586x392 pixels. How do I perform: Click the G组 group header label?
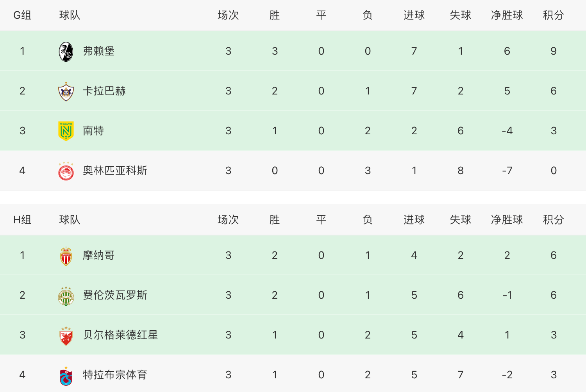tap(22, 15)
